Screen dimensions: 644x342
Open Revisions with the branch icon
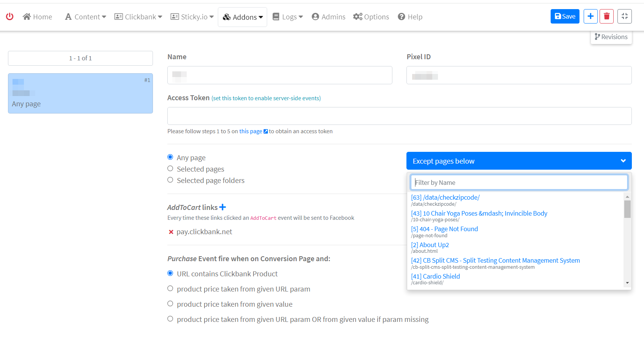click(x=611, y=37)
